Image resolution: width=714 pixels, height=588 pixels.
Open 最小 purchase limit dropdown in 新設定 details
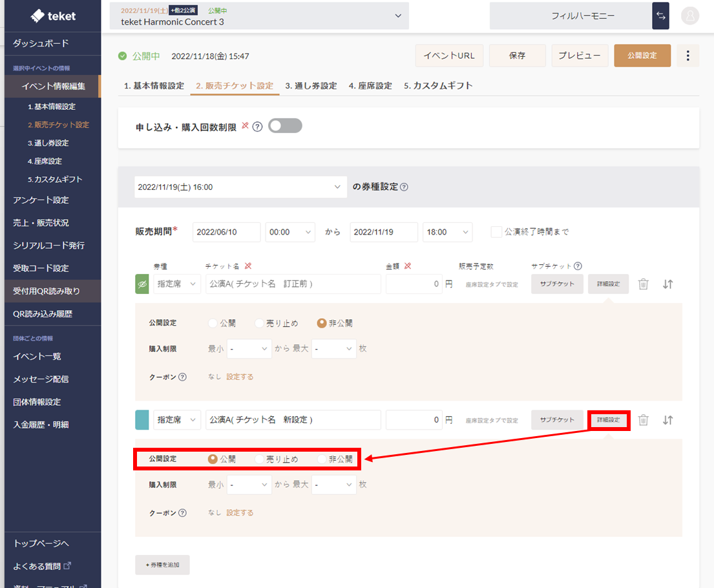coord(249,485)
